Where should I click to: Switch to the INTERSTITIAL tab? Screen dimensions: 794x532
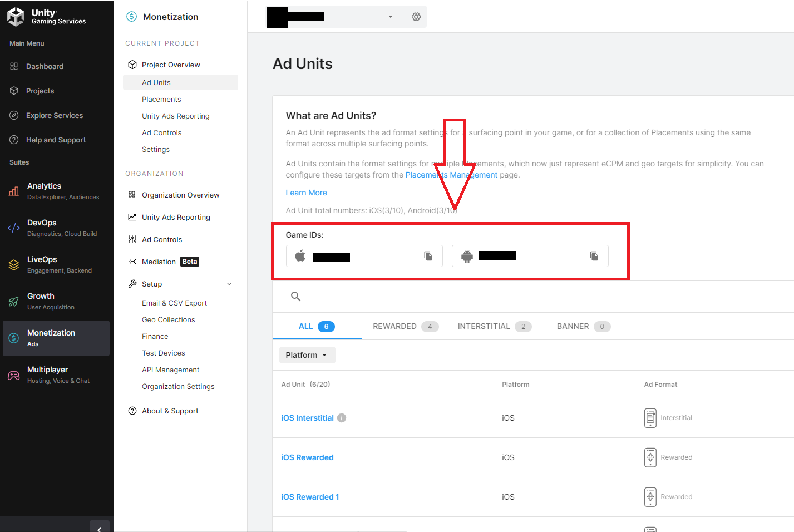(495, 326)
